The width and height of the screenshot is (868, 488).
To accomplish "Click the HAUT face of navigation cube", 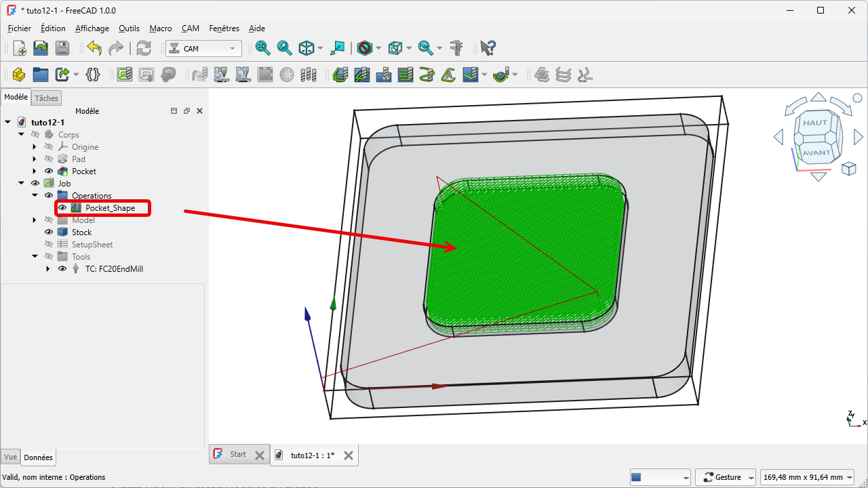I will pyautogui.click(x=815, y=123).
